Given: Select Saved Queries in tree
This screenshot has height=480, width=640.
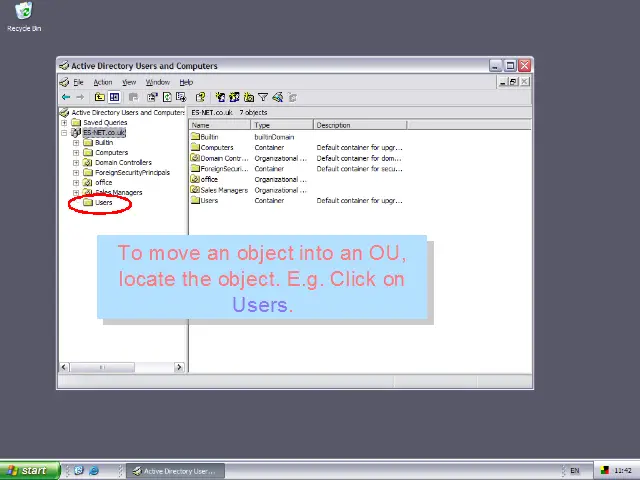Looking at the screenshot, I should (x=105, y=122).
